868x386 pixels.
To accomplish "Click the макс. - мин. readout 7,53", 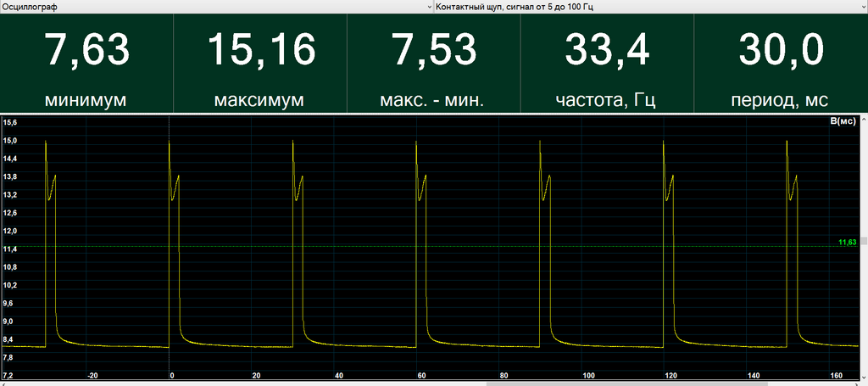I will pyautogui.click(x=433, y=63).
